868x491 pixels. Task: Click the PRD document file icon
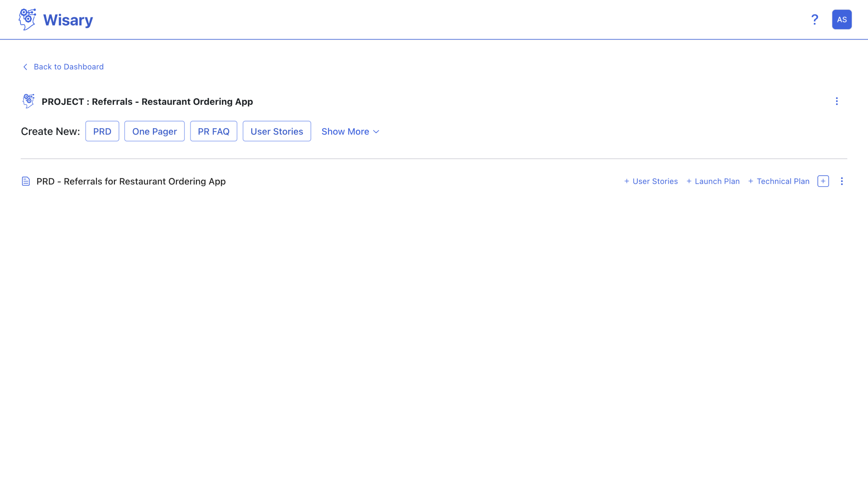[x=26, y=181]
